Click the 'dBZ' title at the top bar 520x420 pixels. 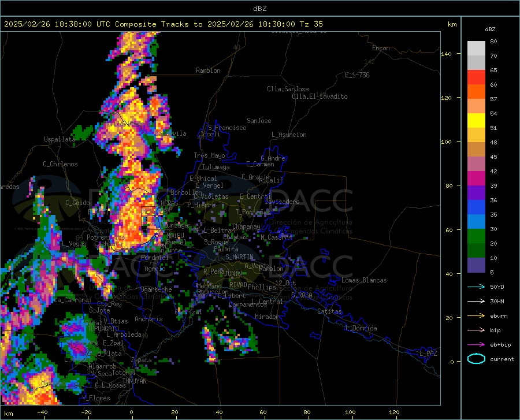pos(259,9)
